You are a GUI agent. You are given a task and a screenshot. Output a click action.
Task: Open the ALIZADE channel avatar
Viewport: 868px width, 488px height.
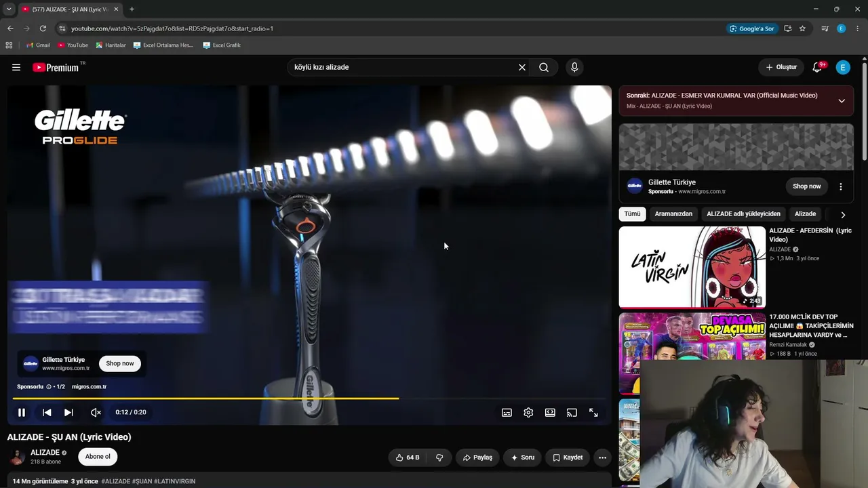tap(17, 457)
